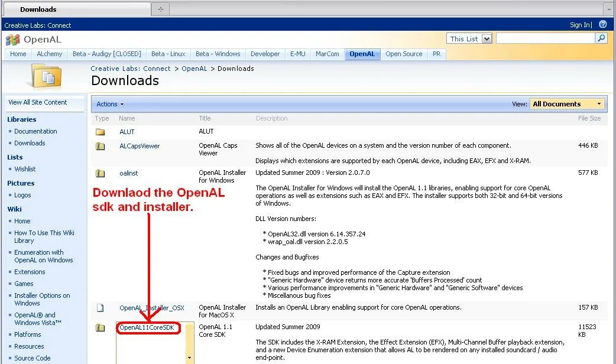Open the Open Source tab
Screen dimensions: 616x364
point(404,54)
